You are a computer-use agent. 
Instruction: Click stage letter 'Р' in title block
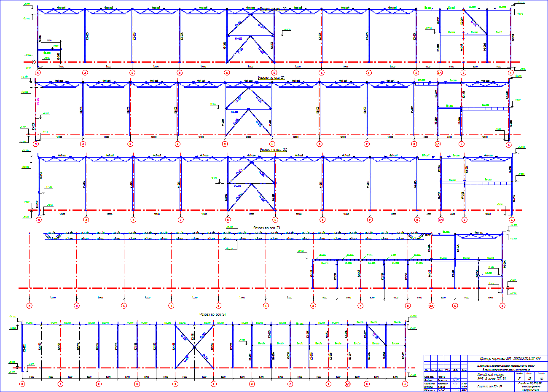pyautogui.click(x=519, y=379)
